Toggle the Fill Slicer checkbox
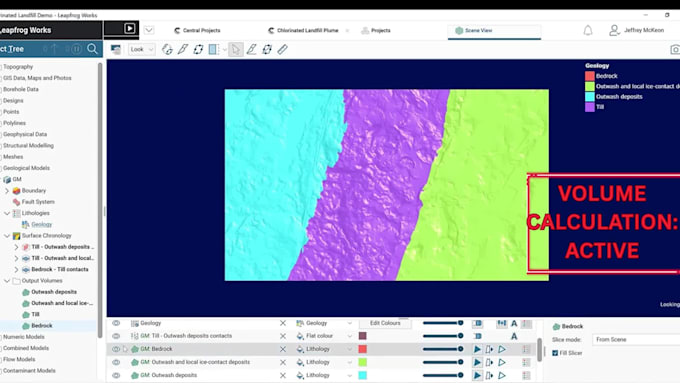 pos(555,353)
